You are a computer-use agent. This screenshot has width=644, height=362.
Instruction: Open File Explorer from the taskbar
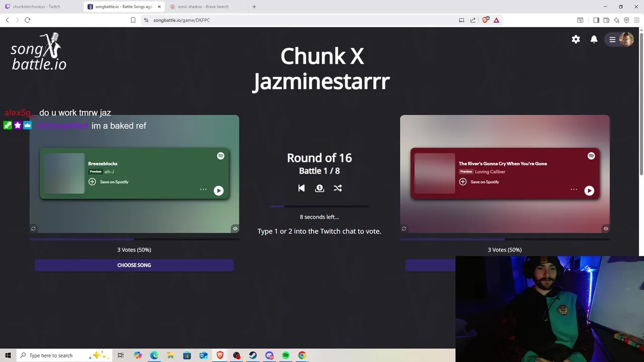point(171,355)
